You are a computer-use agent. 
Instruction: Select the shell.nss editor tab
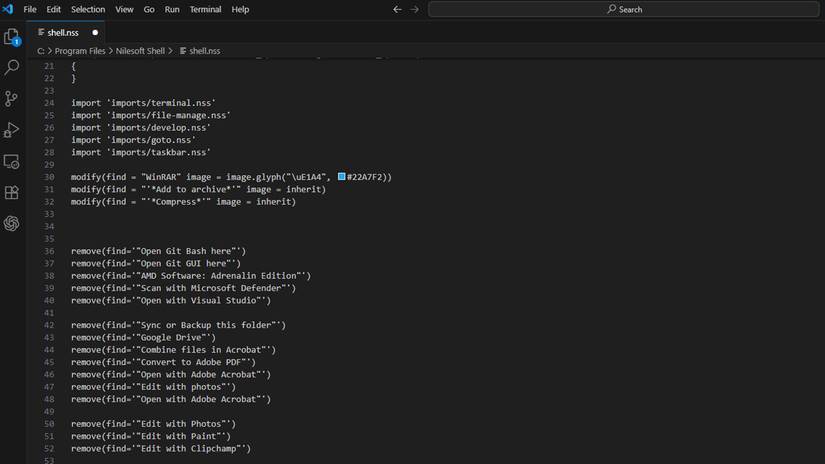[66, 33]
